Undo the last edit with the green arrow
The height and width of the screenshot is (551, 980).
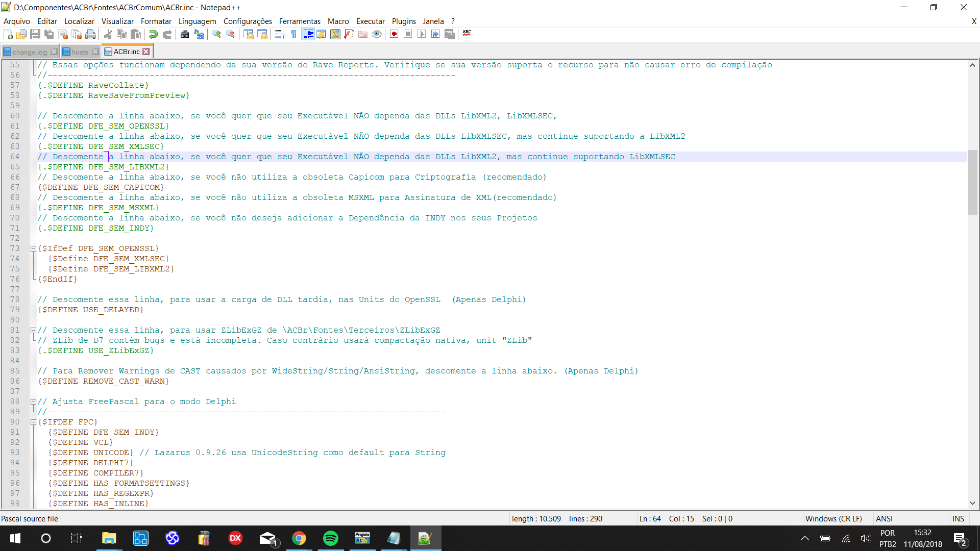(153, 34)
